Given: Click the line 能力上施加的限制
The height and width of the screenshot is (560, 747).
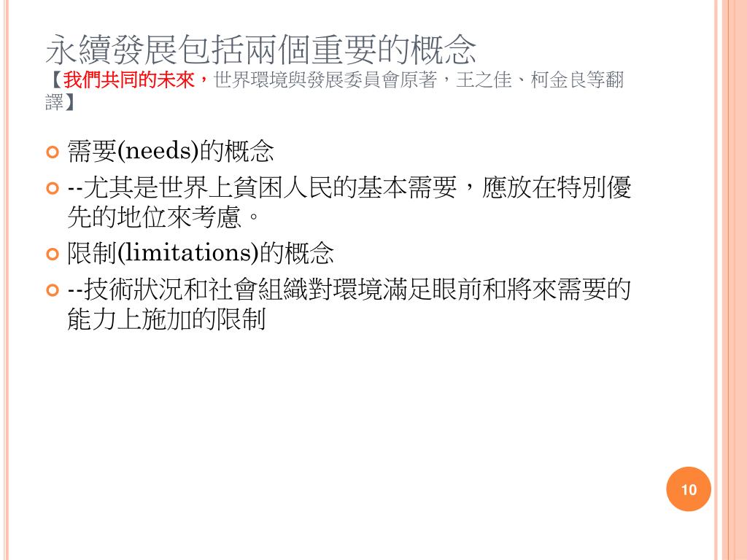Looking at the screenshot, I should [x=166, y=319].
